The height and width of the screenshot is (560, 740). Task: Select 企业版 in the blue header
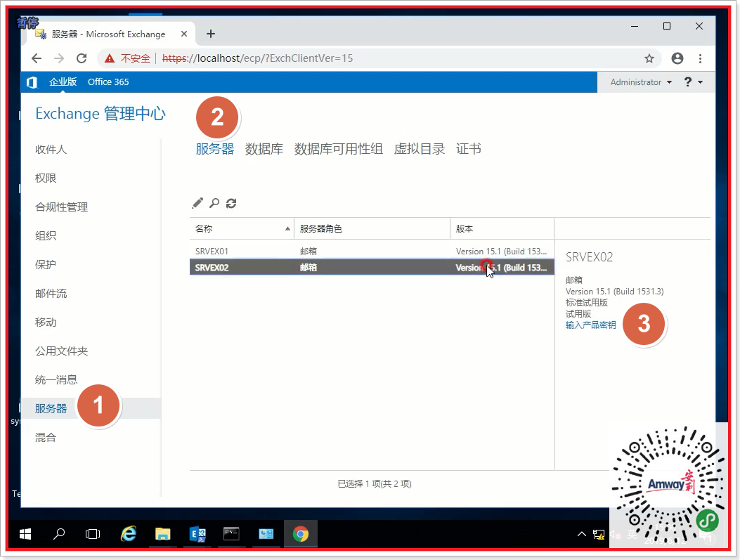coord(63,82)
